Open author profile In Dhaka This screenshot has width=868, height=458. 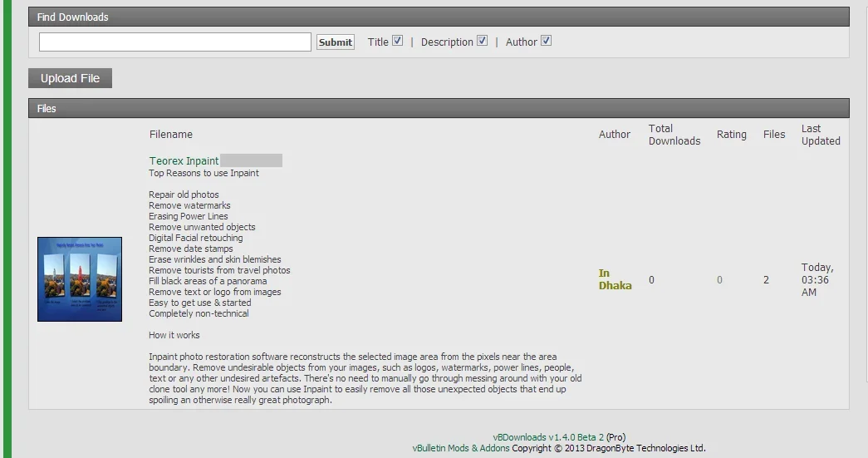pos(615,279)
